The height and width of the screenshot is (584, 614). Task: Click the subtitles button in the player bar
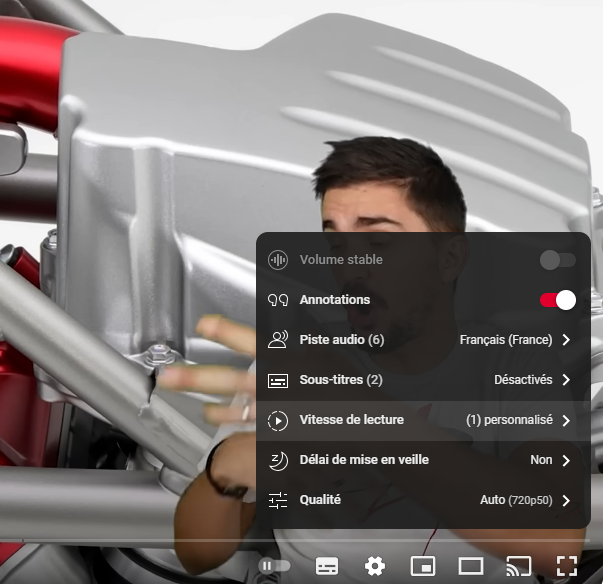pyautogui.click(x=327, y=566)
